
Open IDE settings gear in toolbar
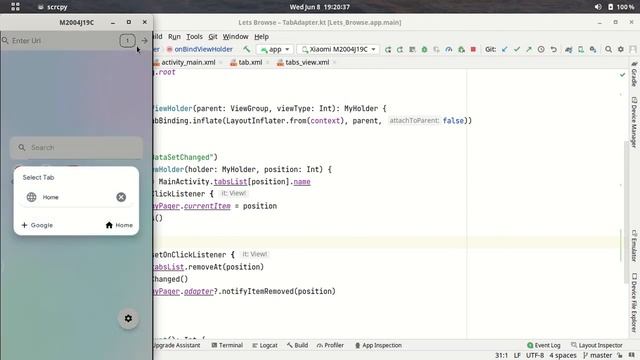tap(620, 49)
